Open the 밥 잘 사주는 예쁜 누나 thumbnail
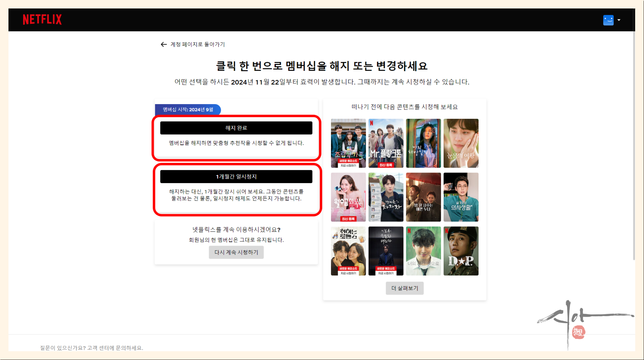 (423, 197)
